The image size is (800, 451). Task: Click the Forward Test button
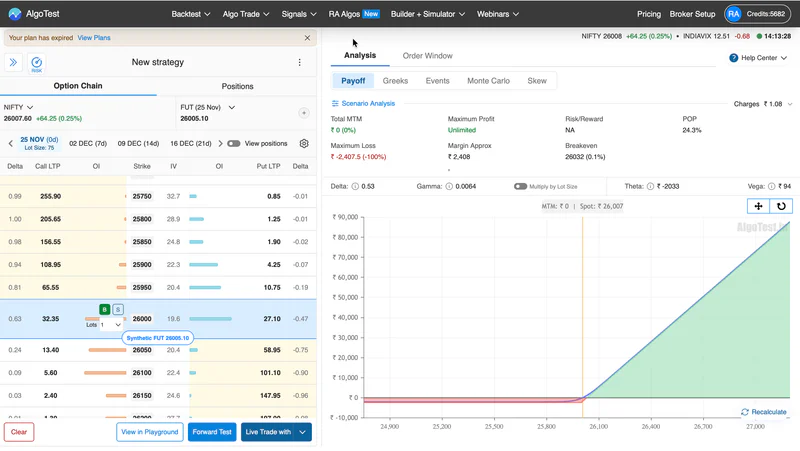(x=212, y=432)
